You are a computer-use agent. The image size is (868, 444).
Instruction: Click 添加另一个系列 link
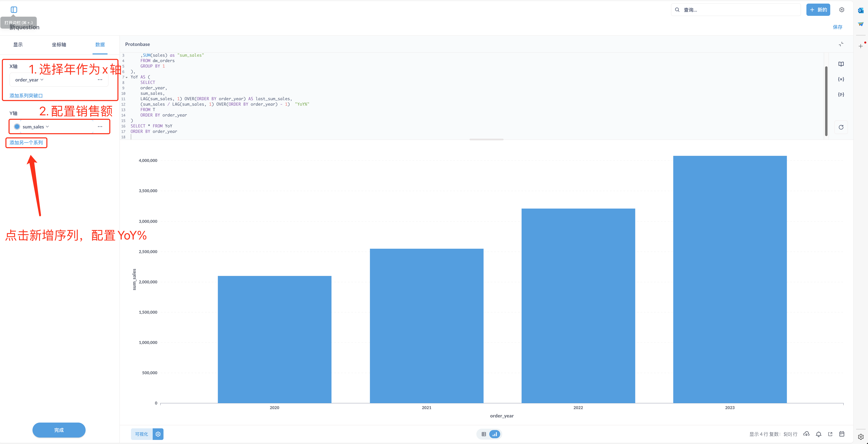click(x=26, y=143)
